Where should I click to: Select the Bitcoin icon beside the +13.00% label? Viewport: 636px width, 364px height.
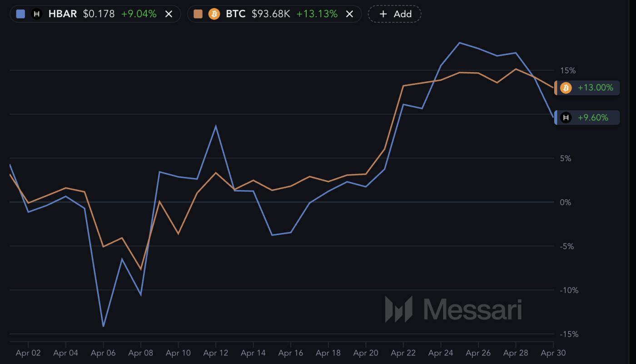pyautogui.click(x=566, y=88)
